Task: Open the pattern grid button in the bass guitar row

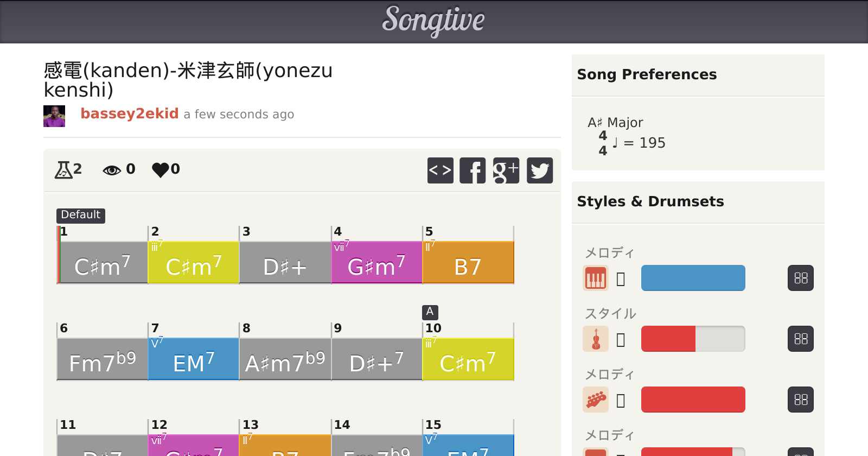Action: coord(800,400)
